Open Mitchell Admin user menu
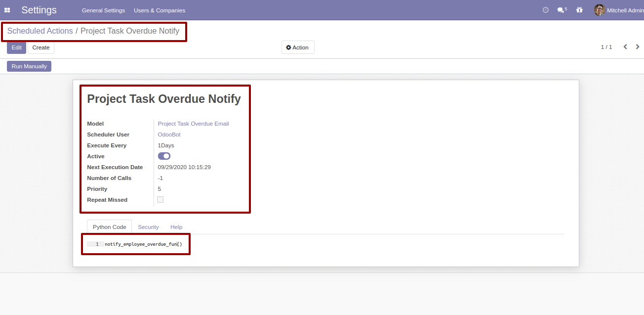The width and height of the screenshot is (644, 315). 618,10
